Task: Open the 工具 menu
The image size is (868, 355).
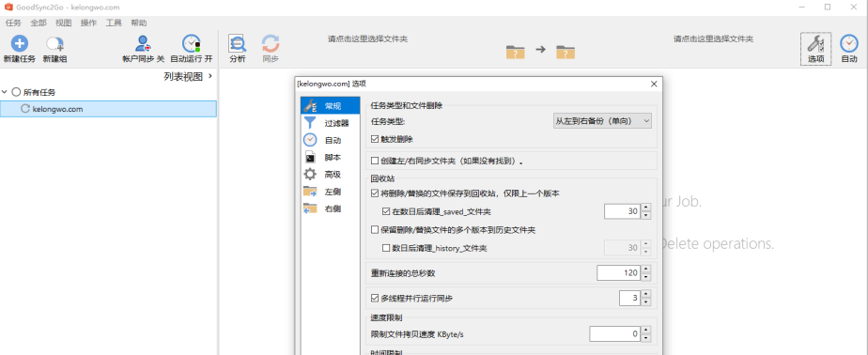Action: point(114,23)
